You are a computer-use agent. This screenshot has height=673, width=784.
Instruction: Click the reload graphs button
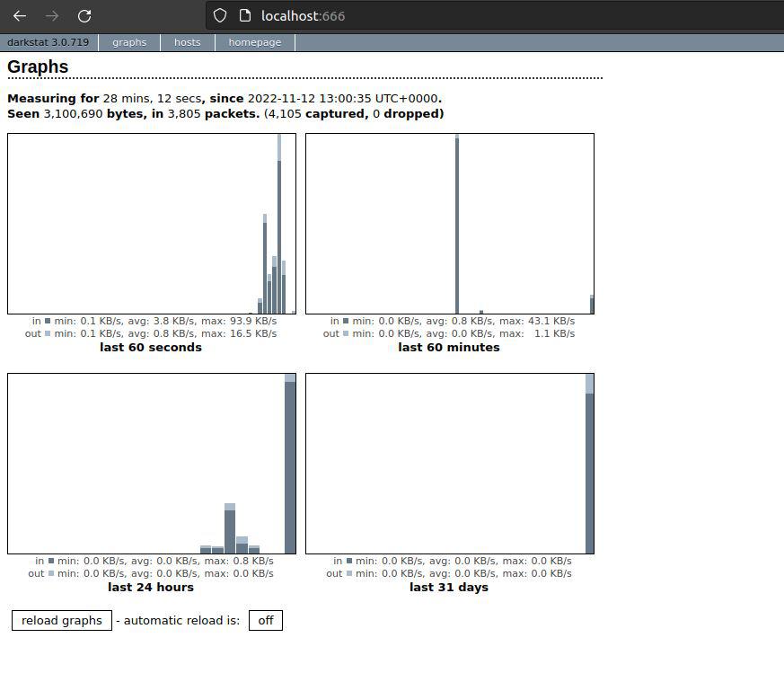(62, 621)
